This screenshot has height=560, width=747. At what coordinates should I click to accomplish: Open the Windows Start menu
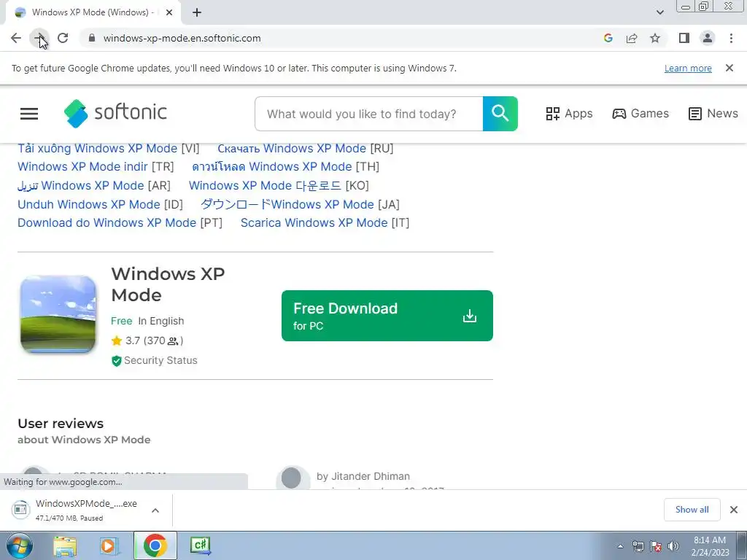(x=19, y=545)
